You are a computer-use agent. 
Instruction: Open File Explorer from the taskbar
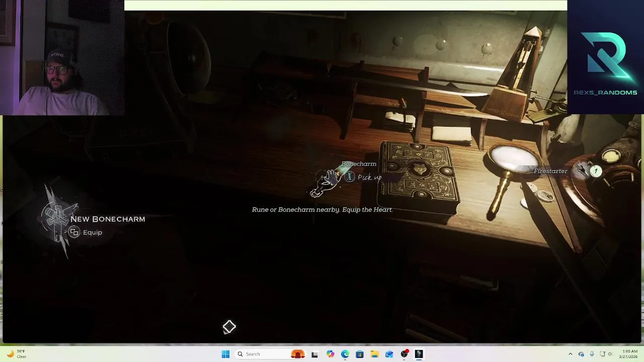click(374, 354)
